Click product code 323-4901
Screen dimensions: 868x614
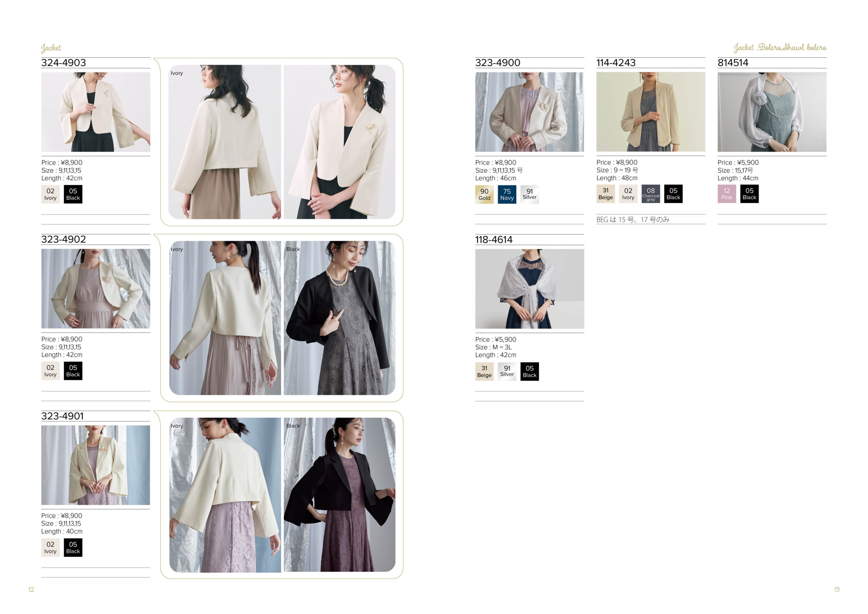pyautogui.click(x=62, y=416)
